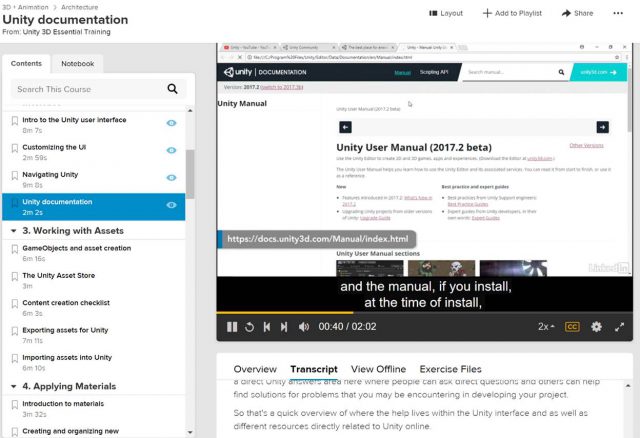Bookmark The Unity Asset Store video
This screenshot has width=640, height=438.
click(15, 276)
